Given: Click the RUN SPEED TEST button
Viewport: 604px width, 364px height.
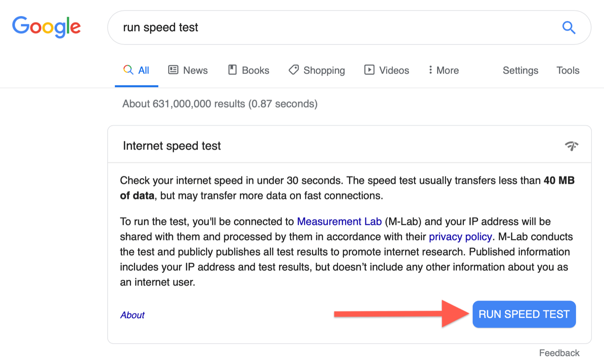Looking at the screenshot, I should point(524,314).
